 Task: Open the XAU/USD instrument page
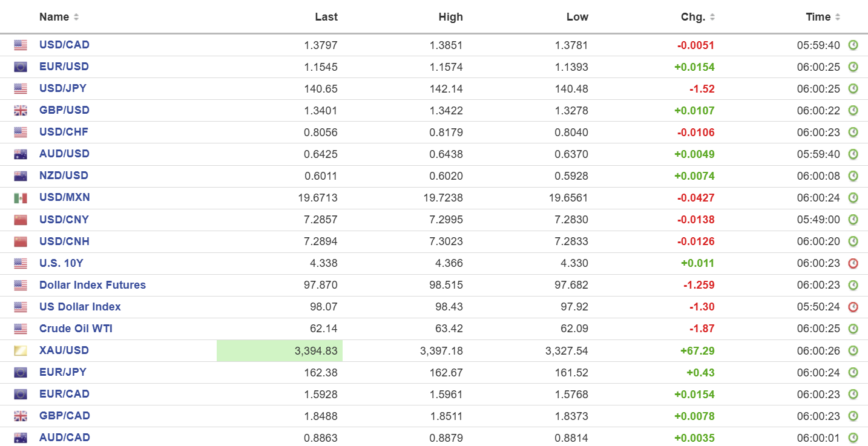point(64,350)
